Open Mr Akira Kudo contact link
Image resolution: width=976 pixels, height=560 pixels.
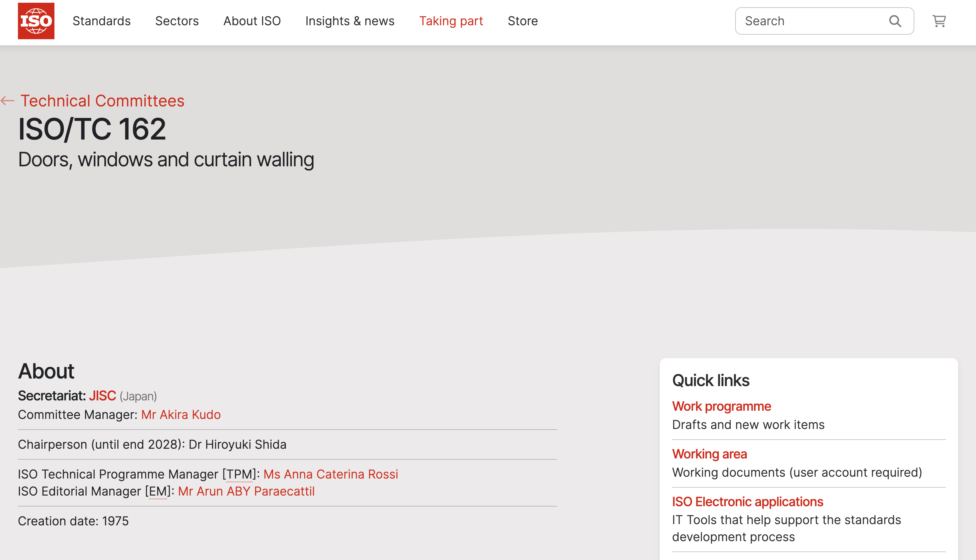181,415
